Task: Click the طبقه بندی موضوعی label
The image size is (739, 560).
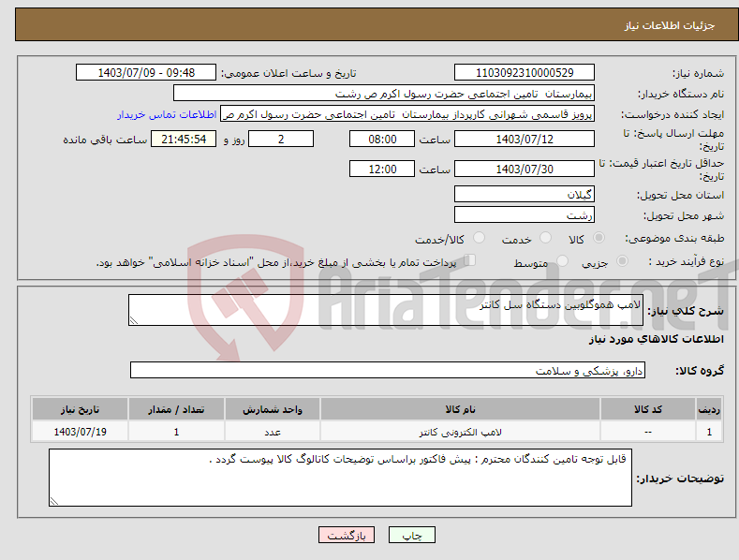Action: point(674,238)
